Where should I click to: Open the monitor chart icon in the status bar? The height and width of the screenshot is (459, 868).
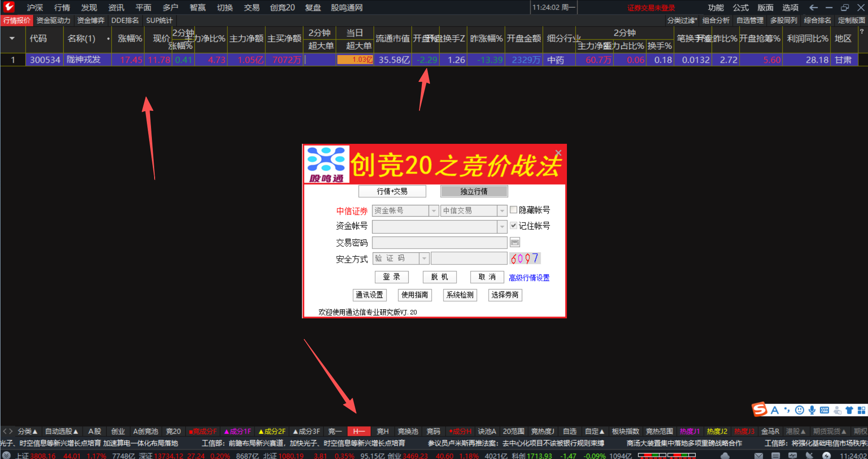(x=793, y=455)
